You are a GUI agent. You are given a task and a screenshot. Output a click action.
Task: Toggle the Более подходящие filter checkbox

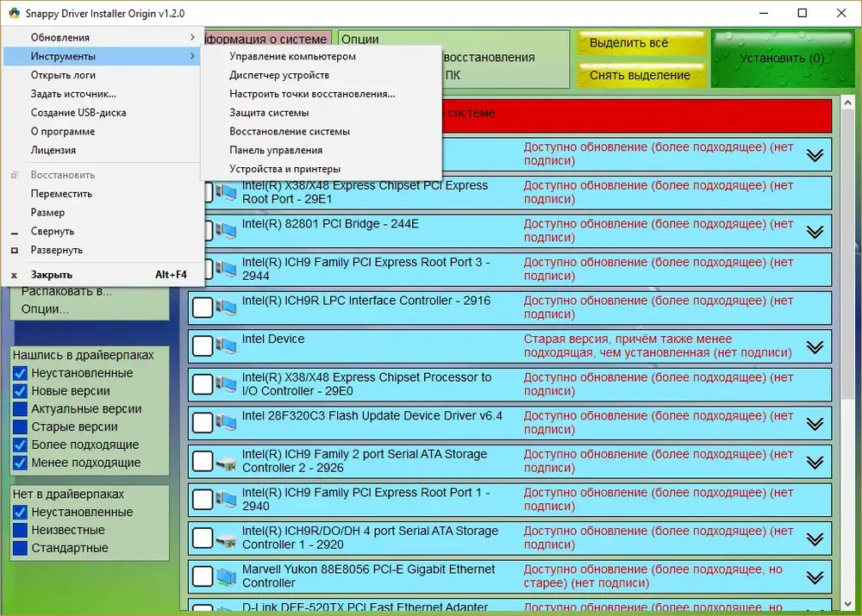pos(21,445)
